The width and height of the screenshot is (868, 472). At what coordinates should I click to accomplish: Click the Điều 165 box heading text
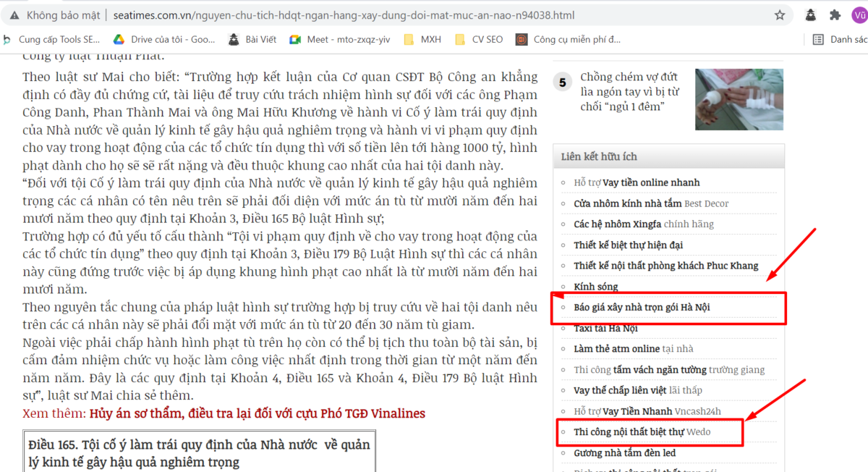(199, 452)
